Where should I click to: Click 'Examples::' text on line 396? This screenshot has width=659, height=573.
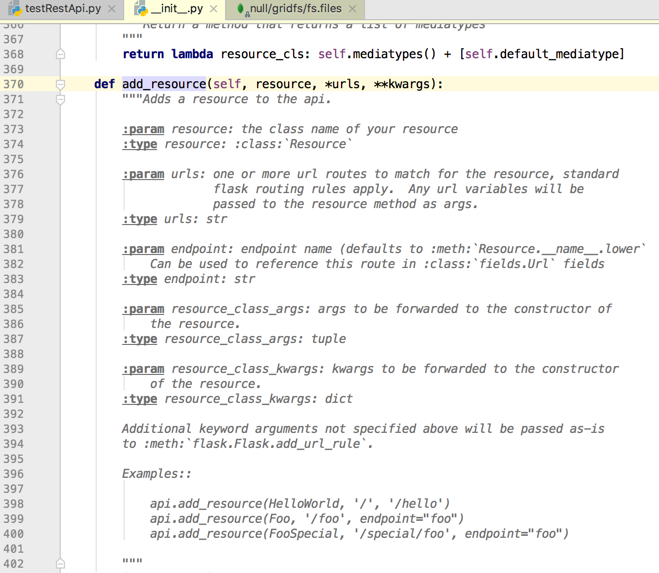[157, 474]
